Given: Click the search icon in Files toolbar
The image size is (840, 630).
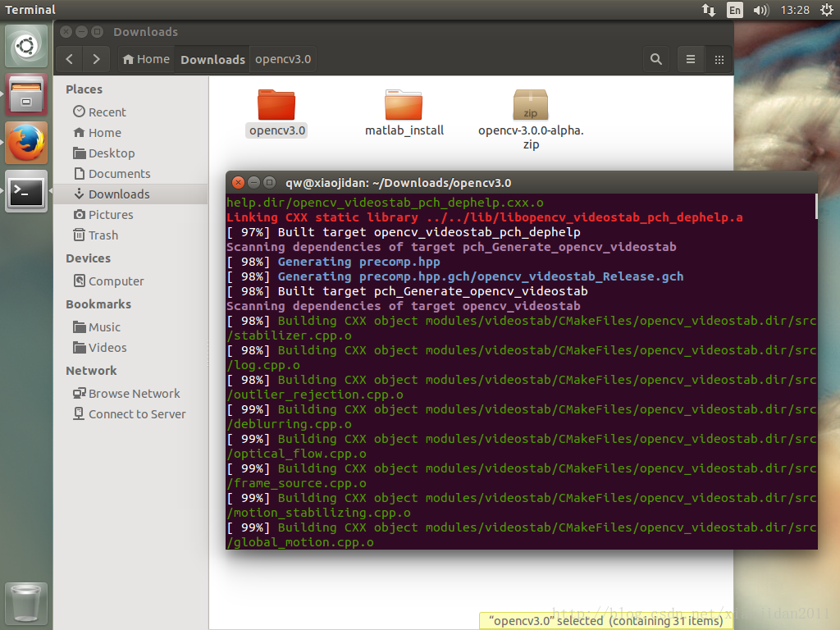Looking at the screenshot, I should 655,59.
